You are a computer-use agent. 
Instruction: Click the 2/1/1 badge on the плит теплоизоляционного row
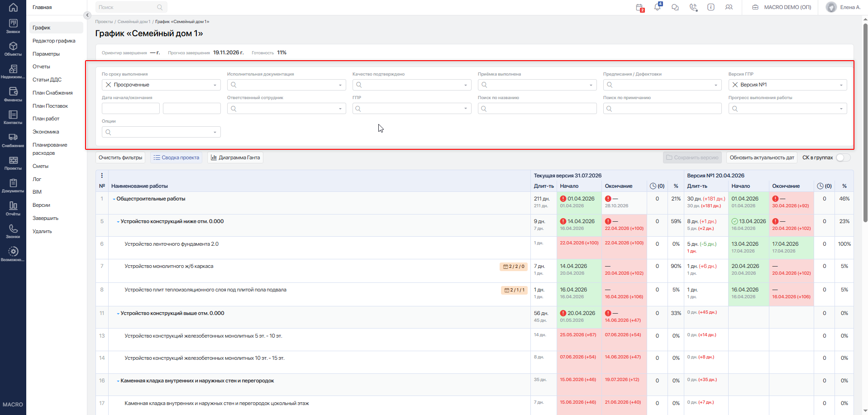515,290
